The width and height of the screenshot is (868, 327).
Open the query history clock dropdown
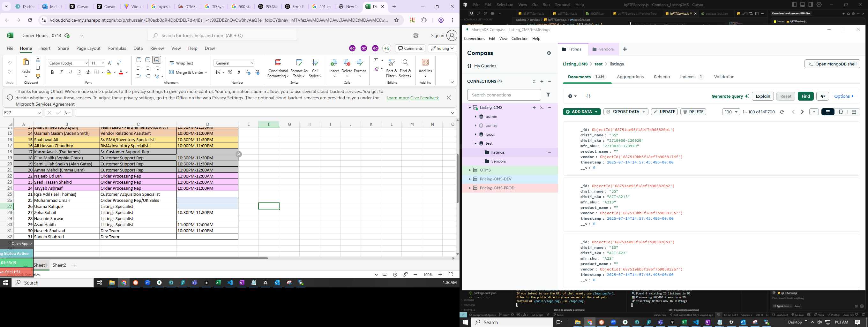pos(572,96)
